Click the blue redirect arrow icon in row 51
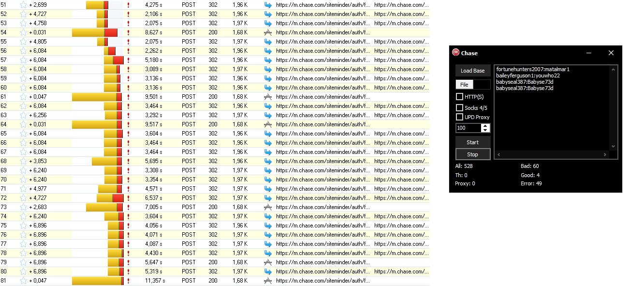This screenshot has height=286, width=644. coord(268,5)
